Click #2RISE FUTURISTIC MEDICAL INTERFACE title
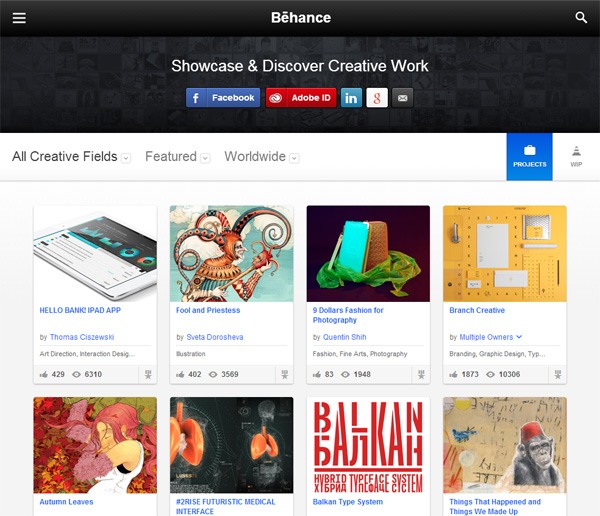 pyautogui.click(x=225, y=506)
